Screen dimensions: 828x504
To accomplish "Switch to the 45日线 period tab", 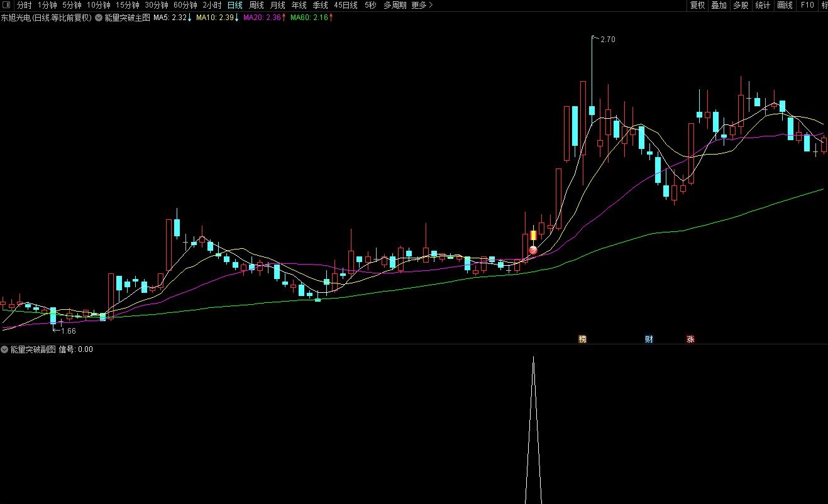I will (x=346, y=5).
